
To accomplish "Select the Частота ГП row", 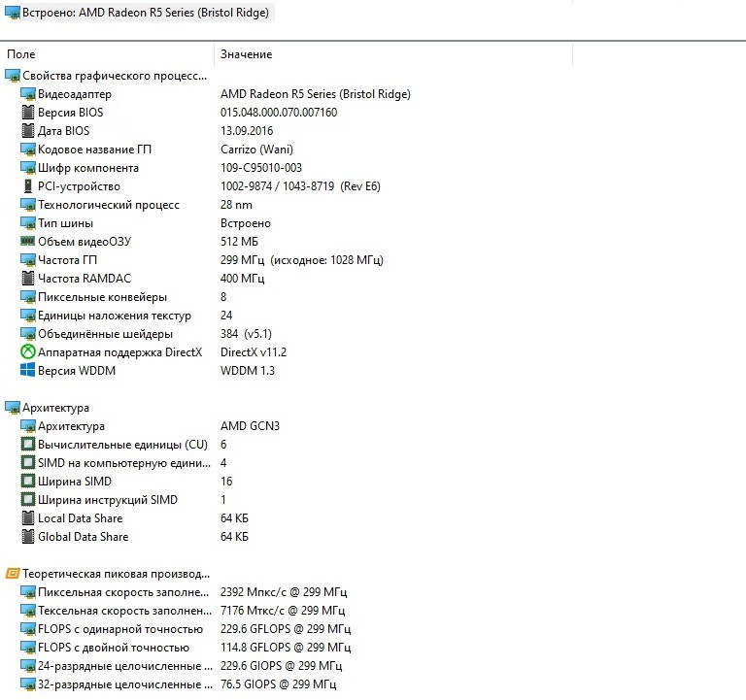I will (67, 260).
